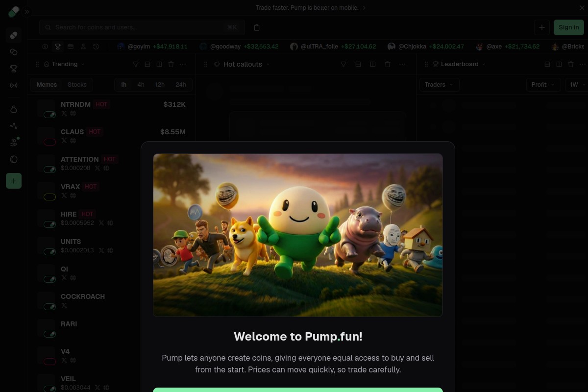
Task: Click the globe icon on the HIRE row
Action: coord(110,223)
